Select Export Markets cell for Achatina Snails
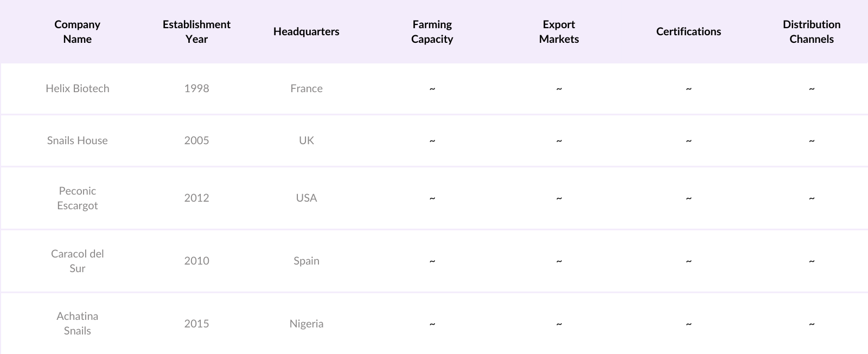 point(559,324)
